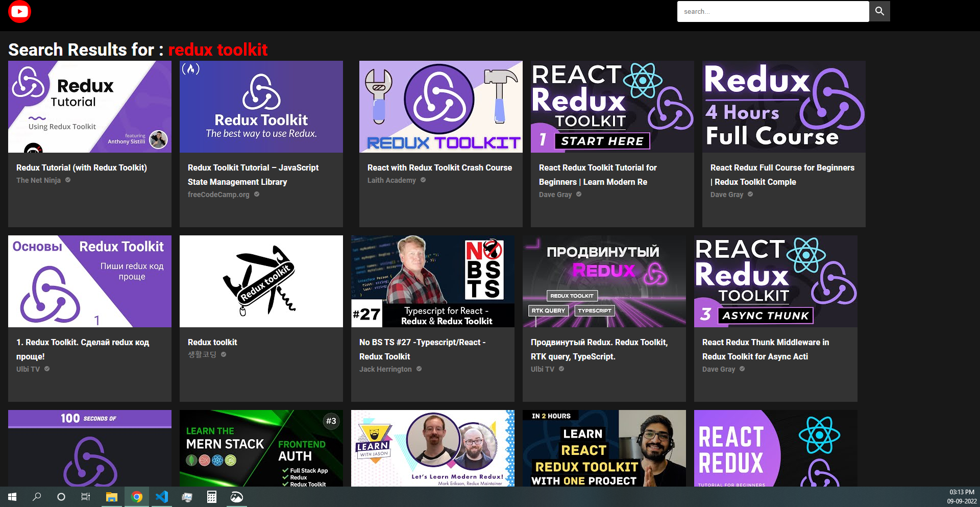This screenshot has height=507, width=980.
Task: Click title 'React Redux Thunk Middleware in Redux Toolkit'
Action: tap(766, 349)
